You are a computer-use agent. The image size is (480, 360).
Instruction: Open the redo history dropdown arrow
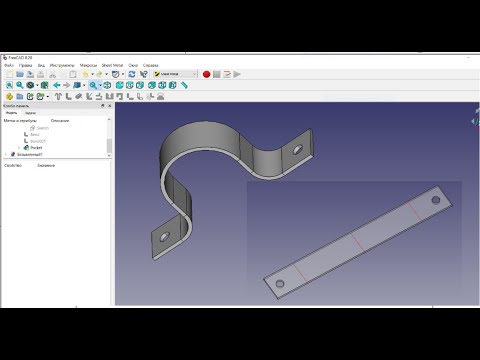pos(106,74)
